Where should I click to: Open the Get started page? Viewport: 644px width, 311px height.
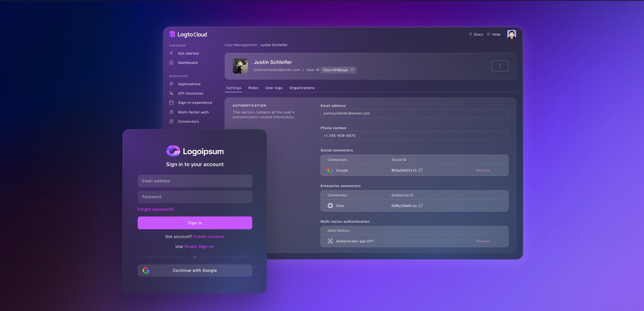coord(188,53)
